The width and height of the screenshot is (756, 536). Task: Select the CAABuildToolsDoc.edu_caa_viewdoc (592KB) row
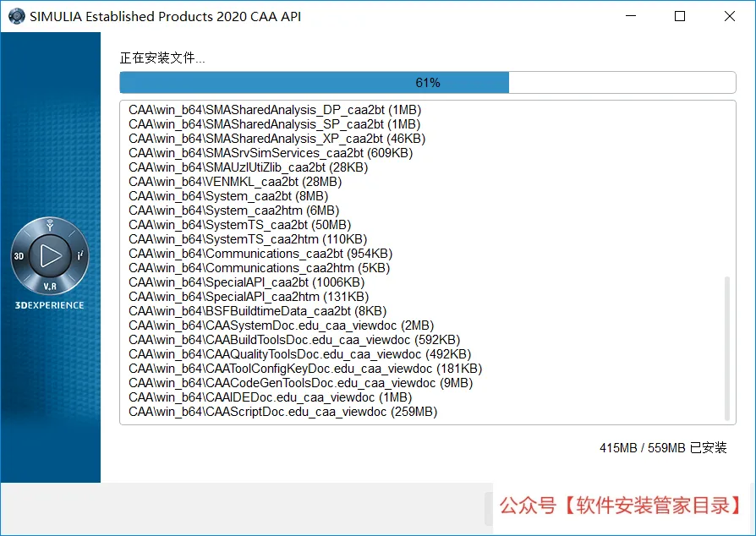tap(294, 340)
